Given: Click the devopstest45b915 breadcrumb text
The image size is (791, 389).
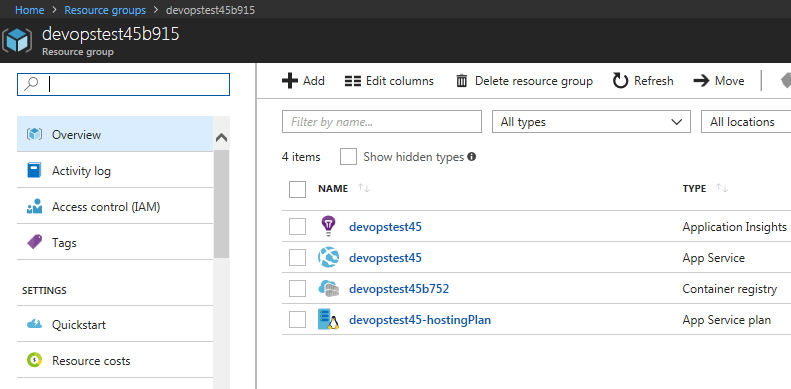Looking at the screenshot, I should (x=210, y=10).
